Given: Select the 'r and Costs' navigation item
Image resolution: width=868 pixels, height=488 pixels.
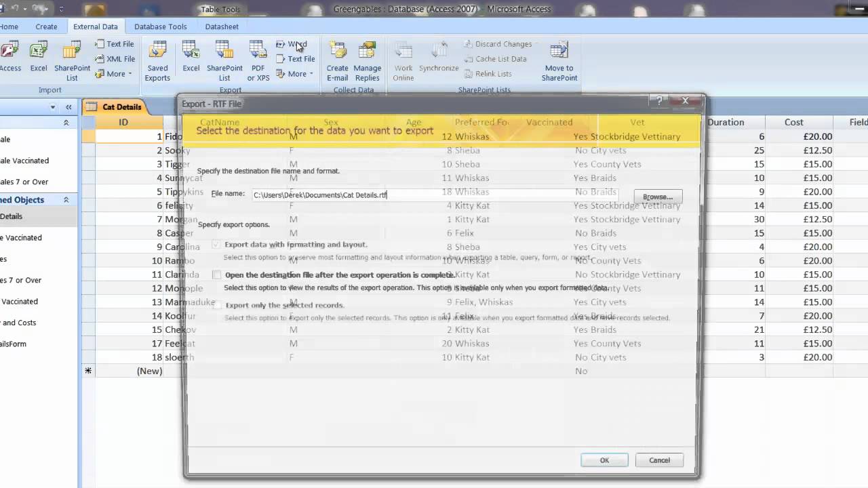Looking at the screenshot, I should click(x=18, y=323).
